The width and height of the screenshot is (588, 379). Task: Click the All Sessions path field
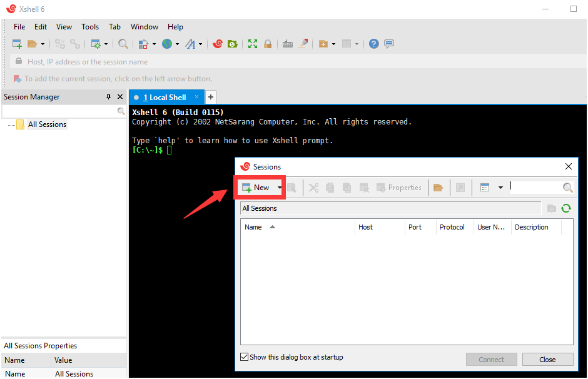390,208
